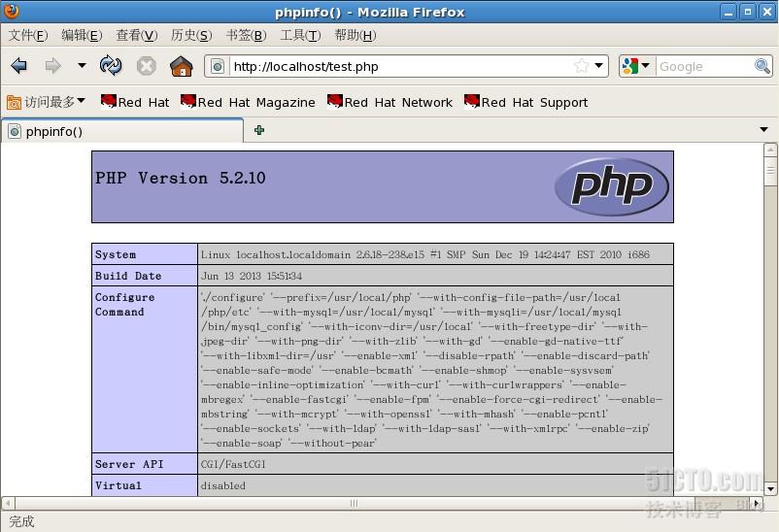Open the back/forward history dropdown arrow
Image resolution: width=779 pixels, height=532 pixels.
click(82, 65)
